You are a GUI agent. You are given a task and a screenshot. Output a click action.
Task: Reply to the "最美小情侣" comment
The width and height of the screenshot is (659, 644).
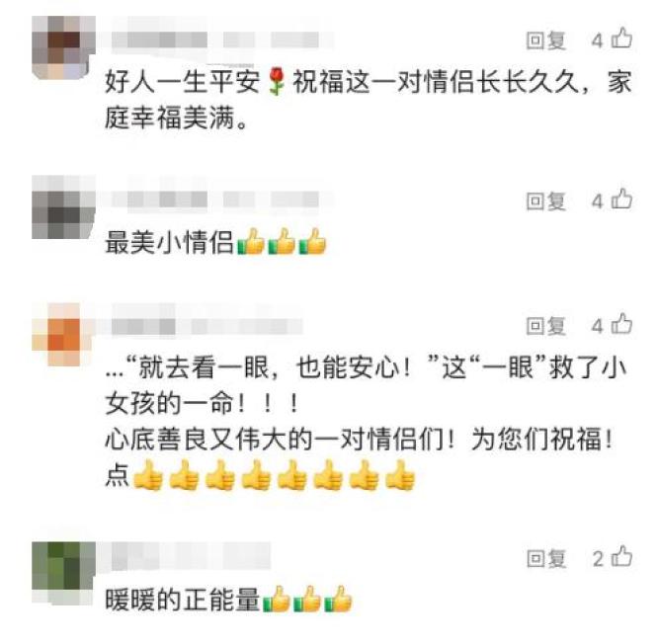click(546, 201)
